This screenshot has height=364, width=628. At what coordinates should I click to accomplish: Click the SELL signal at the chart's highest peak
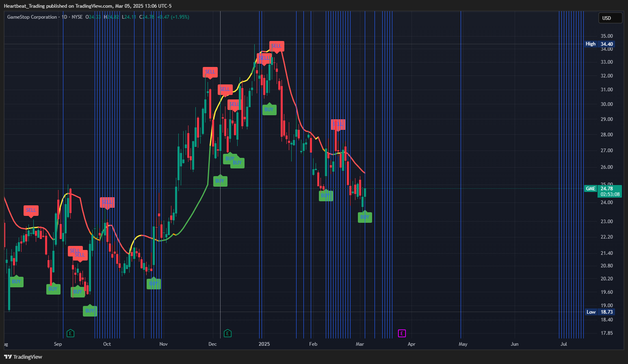(277, 46)
